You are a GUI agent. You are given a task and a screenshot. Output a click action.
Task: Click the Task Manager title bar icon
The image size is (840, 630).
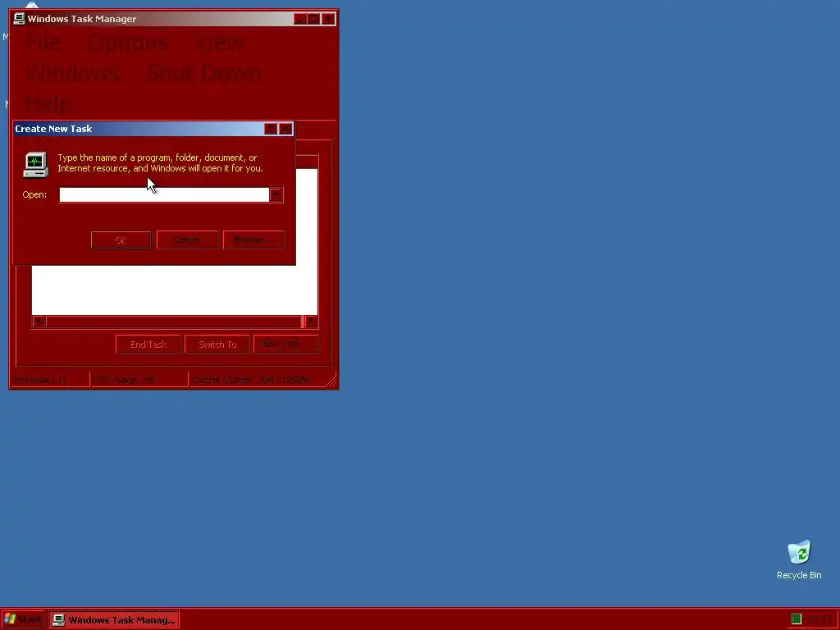point(20,19)
